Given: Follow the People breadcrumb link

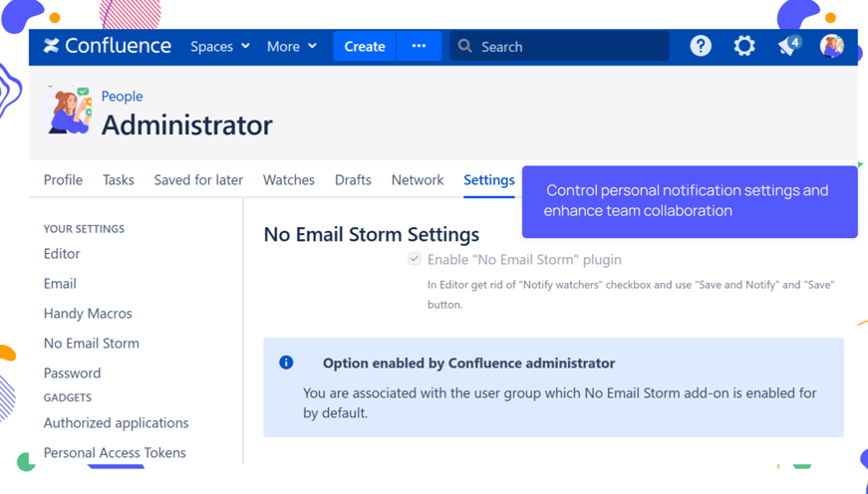Looking at the screenshot, I should 122,96.
